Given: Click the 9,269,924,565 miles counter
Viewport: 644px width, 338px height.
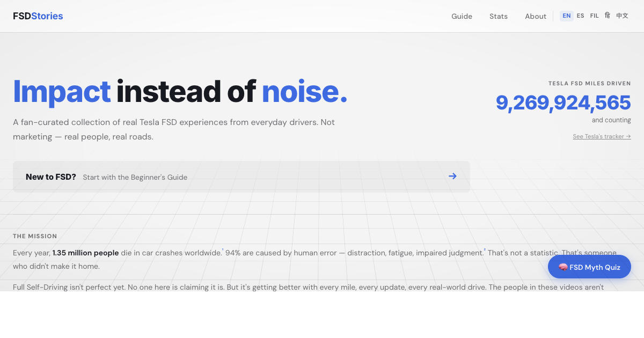Looking at the screenshot, I should 563,102.
